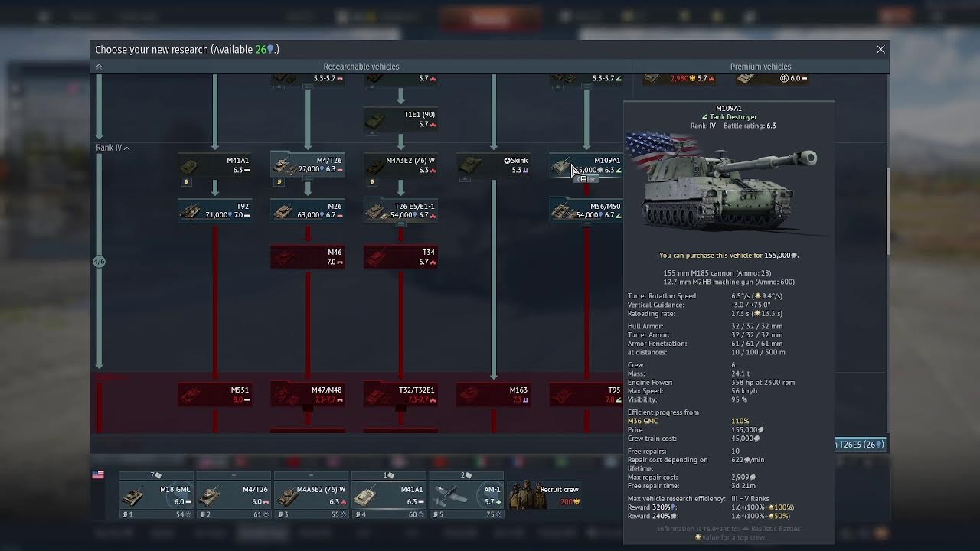Image resolution: width=980 pixels, height=551 pixels.
Task: Click the locked M163 card
Action: pyautogui.click(x=494, y=395)
